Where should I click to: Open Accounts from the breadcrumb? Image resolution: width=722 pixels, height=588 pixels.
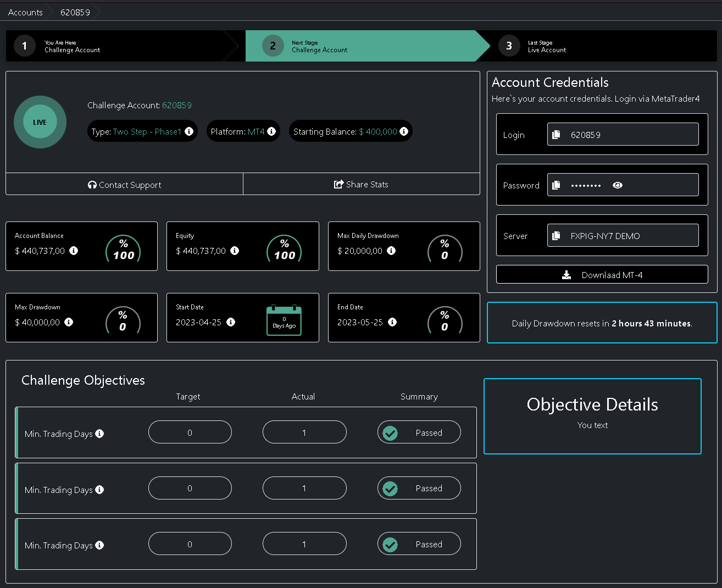25,12
